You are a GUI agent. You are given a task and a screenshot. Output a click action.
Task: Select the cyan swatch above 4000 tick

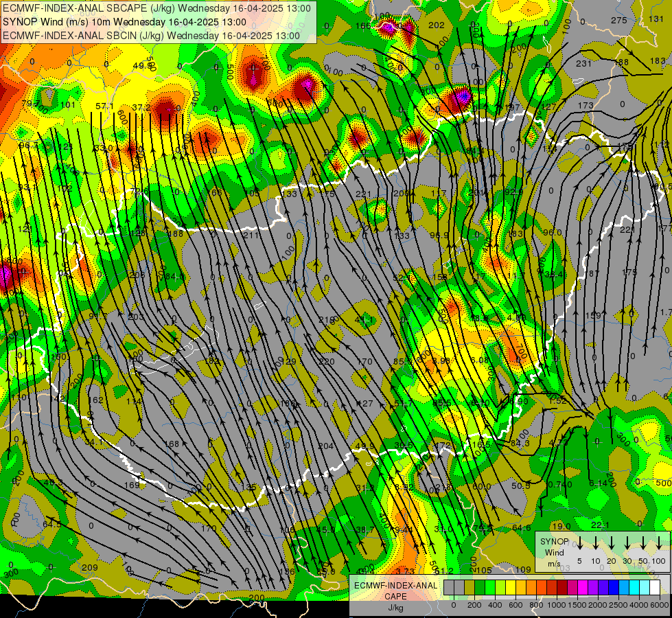coord(634,588)
